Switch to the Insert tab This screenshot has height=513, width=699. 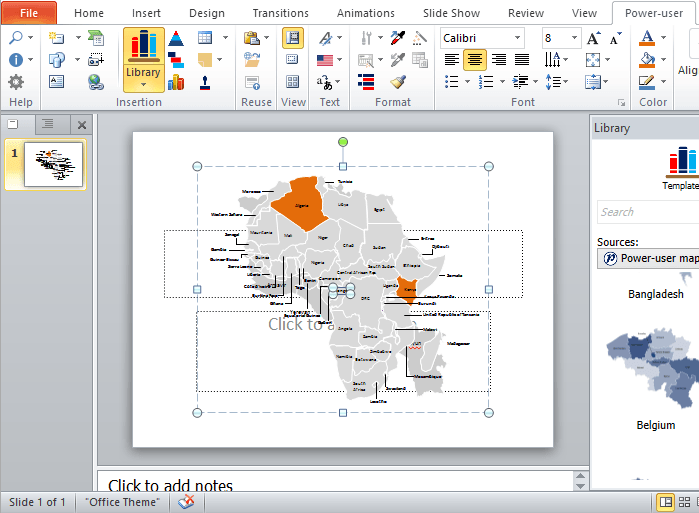pyautogui.click(x=146, y=13)
